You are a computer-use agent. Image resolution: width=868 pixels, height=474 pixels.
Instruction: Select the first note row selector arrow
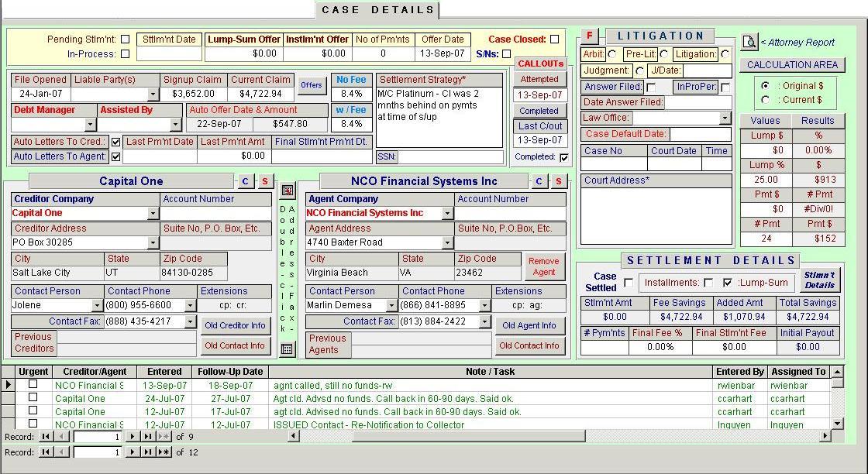[8, 385]
